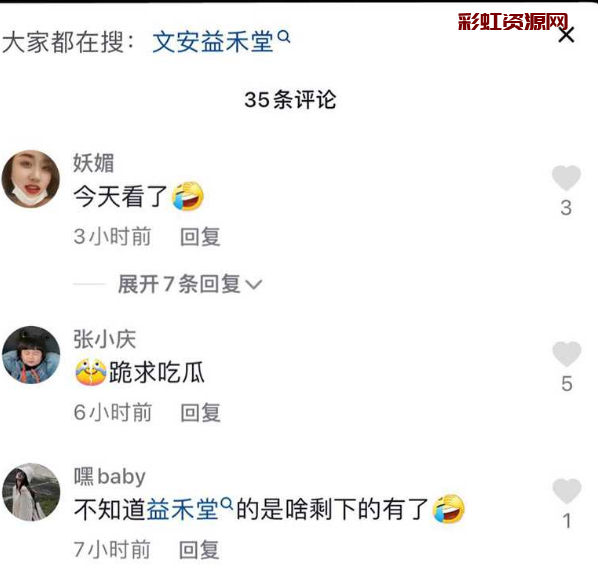The width and height of the screenshot is (598, 583).
Task: Open the 益禾堂 link in 嘿baby's comment
Action: click(x=183, y=509)
